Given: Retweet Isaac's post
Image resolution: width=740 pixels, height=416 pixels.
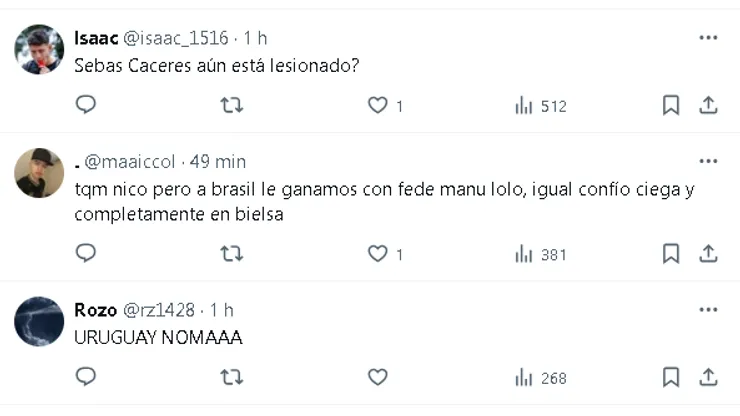Looking at the screenshot, I should [231, 105].
